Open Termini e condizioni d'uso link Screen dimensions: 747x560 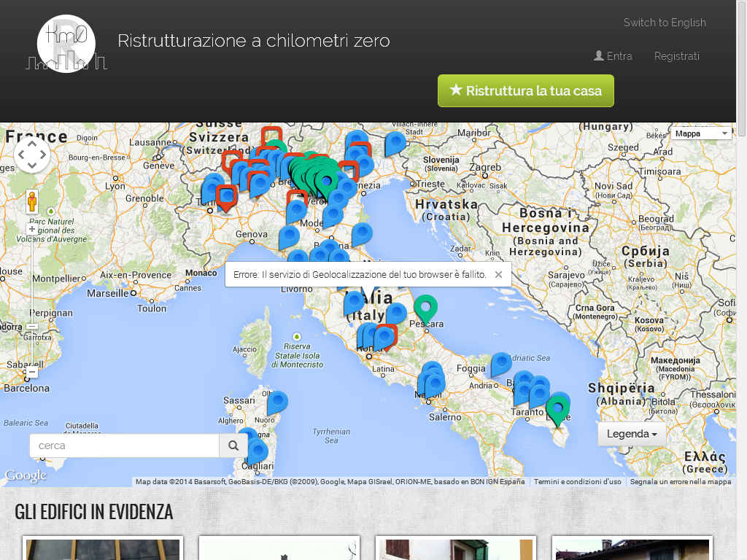click(578, 481)
